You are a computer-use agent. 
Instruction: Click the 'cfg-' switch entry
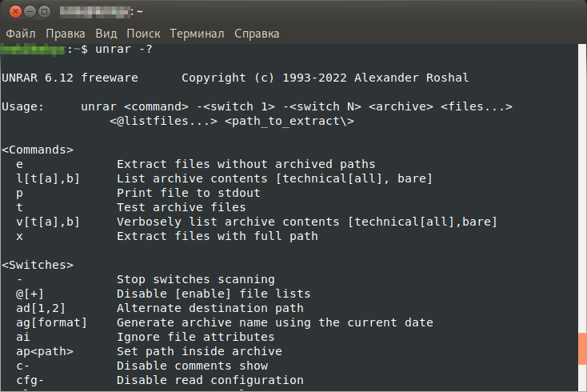(x=30, y=380)
